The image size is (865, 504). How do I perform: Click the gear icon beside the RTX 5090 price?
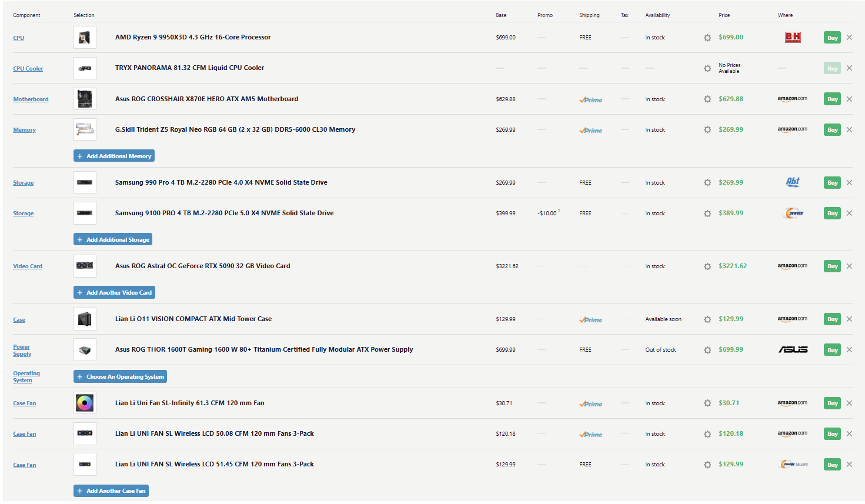click(x=707, y=266)
